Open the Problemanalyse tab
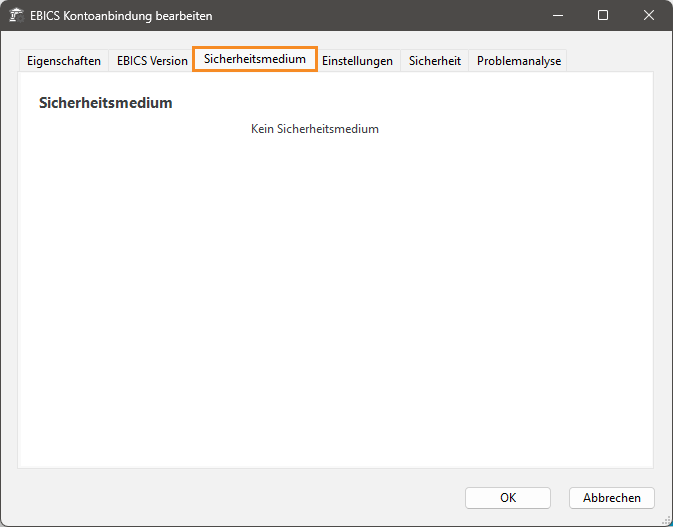The width and height of the screenshot is (673, 527). pyautogui.click(x=519, y=61)
